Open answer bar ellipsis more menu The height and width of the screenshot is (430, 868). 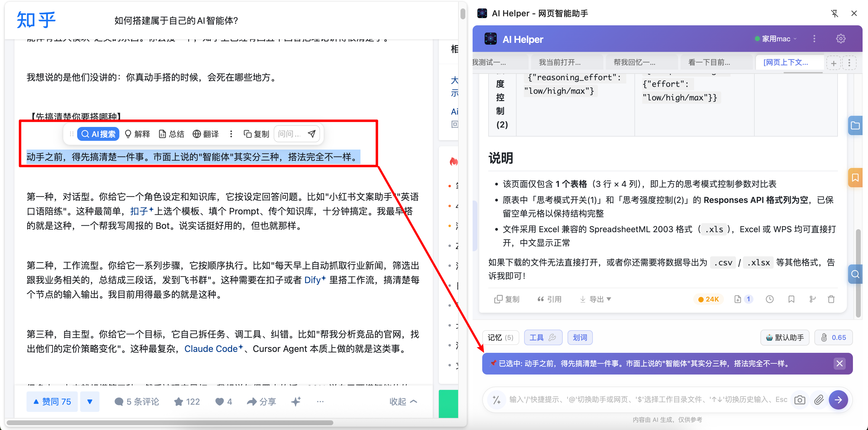(x=320, y=401)
